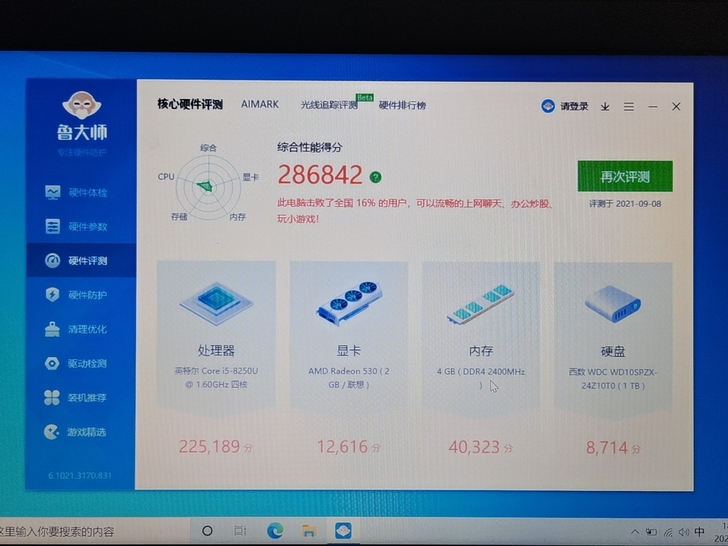
Task: Open Microsoft Edge from the taskbar
Action: click(274, 531)
